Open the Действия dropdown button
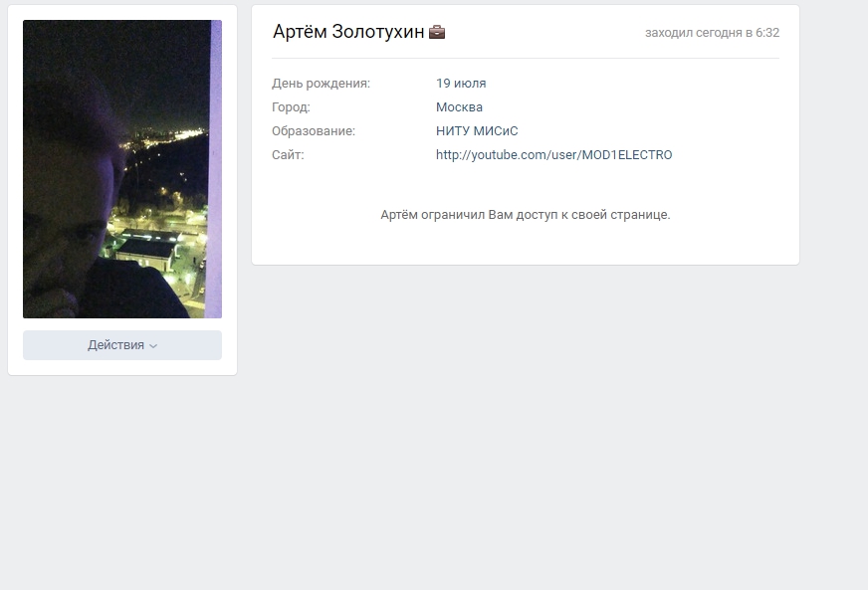This screenshot has height=590, width=868. click(x=122, y=345)
